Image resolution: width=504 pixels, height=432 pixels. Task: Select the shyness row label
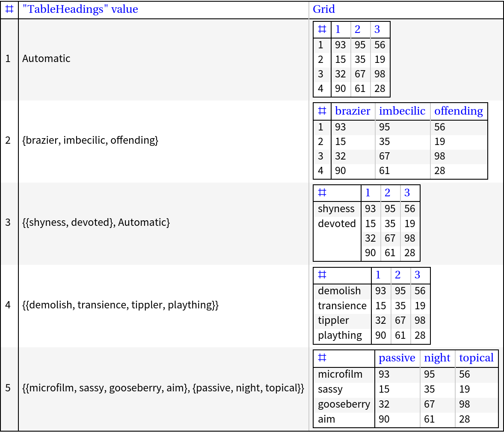[x=336, y=209]
